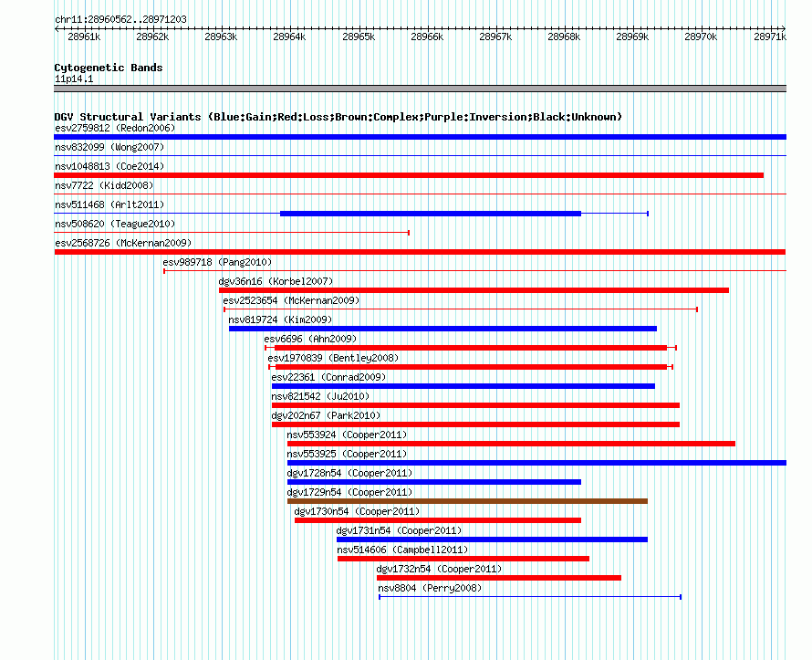
Task: Click esv6696 (Ahn2009) label
Action: point(311,339)
